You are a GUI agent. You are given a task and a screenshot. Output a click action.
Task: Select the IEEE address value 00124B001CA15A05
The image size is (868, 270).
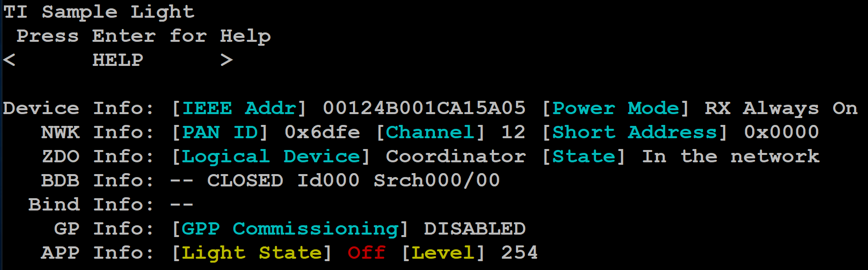tap(424, 108)
